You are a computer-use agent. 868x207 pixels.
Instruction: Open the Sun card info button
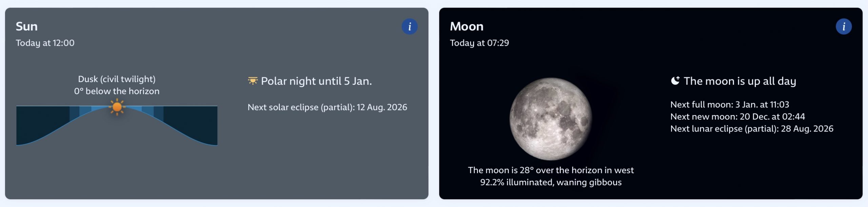[x=409, y=26]
